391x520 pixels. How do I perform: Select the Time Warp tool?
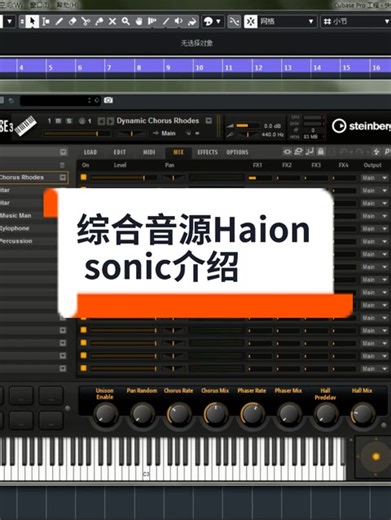(x=152, y=21)
